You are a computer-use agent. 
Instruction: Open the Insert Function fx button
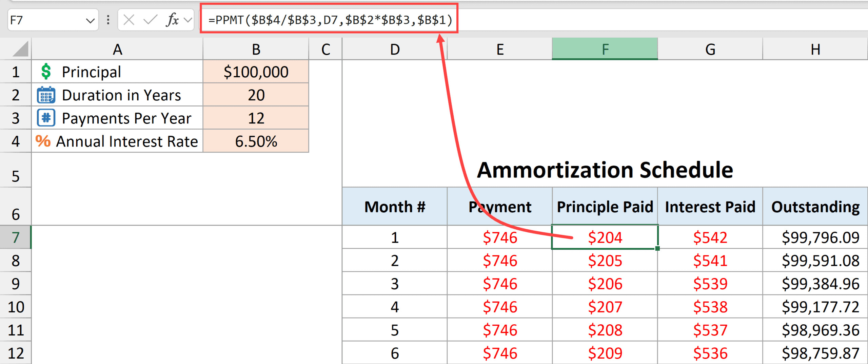[x=173, y=20]
